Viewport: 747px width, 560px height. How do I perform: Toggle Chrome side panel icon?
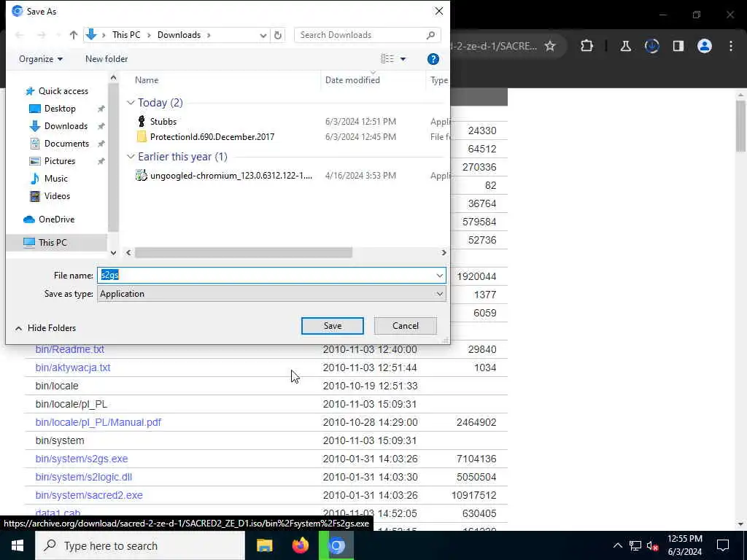point(678,46)
